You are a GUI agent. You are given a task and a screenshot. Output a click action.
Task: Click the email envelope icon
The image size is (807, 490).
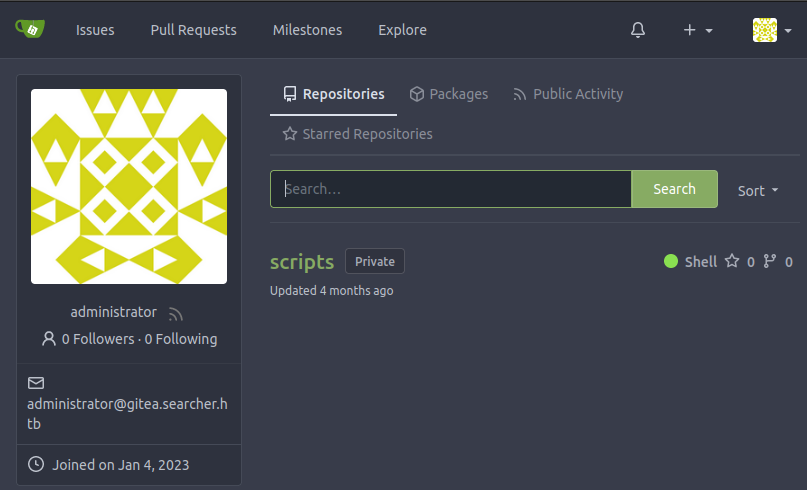pyautogui.click(x=36, y=383)
